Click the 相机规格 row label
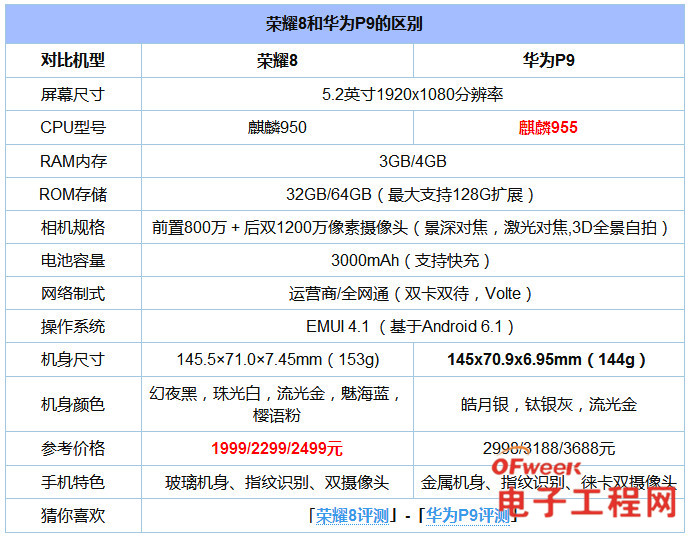The image size is (689, 536). (73, 228)
